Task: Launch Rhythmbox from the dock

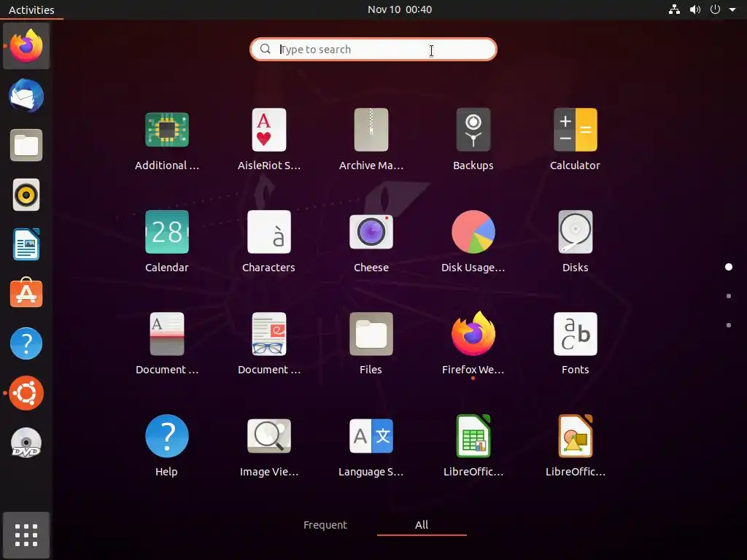Action: point(26,195)
